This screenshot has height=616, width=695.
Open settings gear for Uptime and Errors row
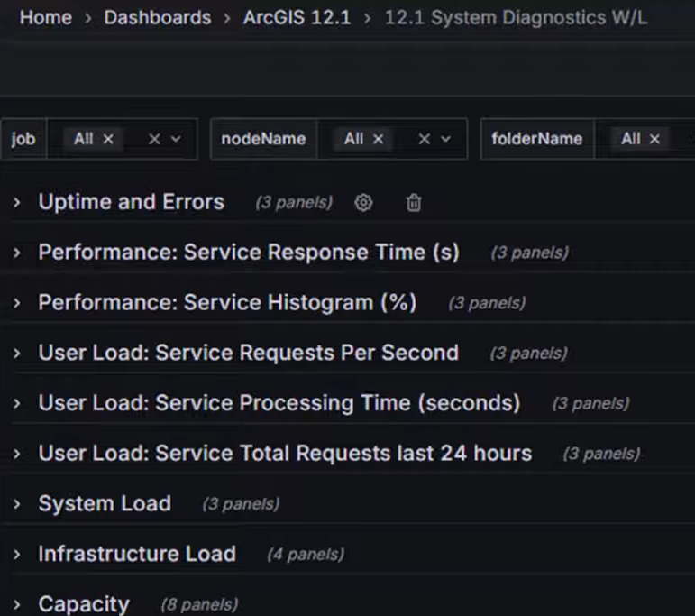point(363,203)
